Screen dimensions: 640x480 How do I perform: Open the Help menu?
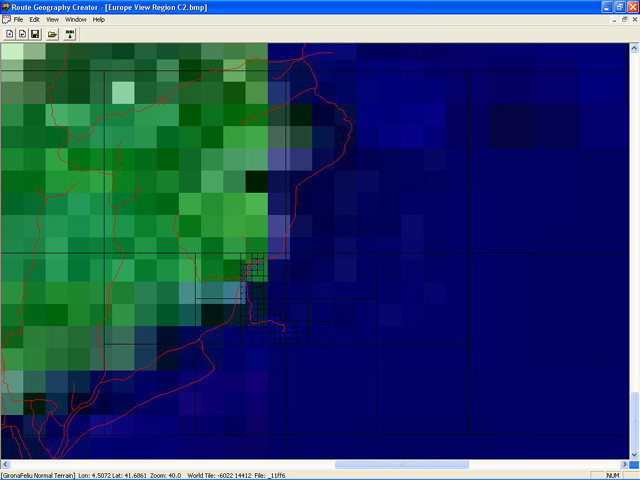pos(98,19)
